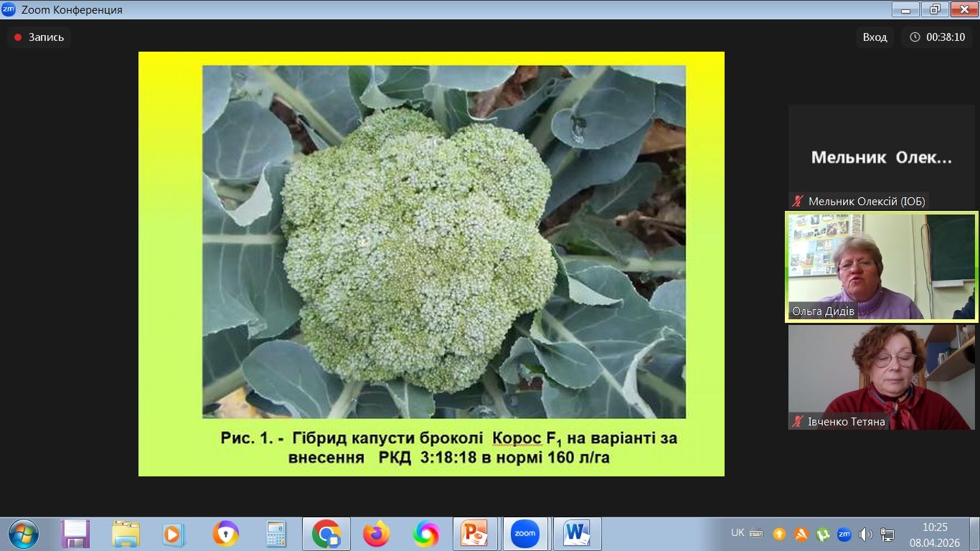Image resolution: width=980 pixels, height=551 pixels.
Task: Open the 'Вход' view button
Action: (875, 37)
